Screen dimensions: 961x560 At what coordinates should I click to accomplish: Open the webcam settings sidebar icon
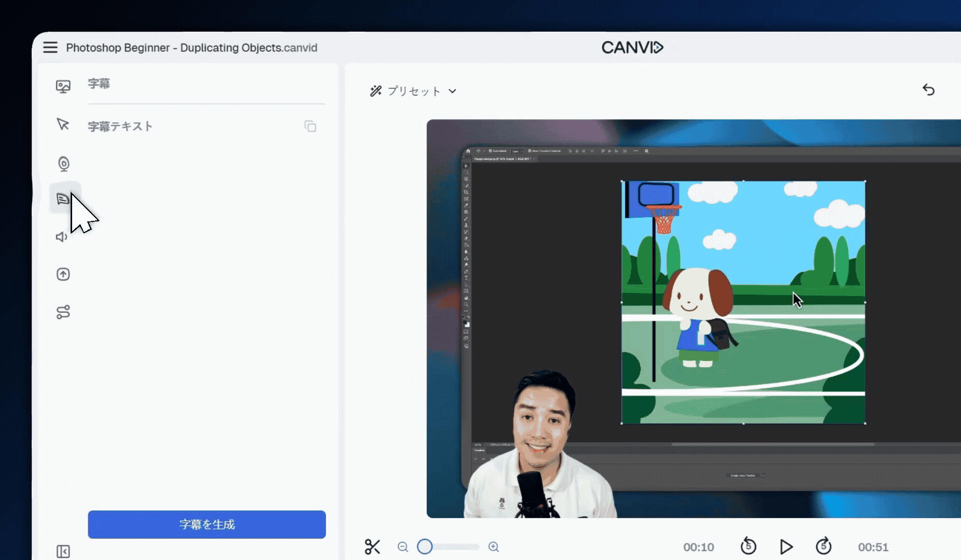(63, 164)
